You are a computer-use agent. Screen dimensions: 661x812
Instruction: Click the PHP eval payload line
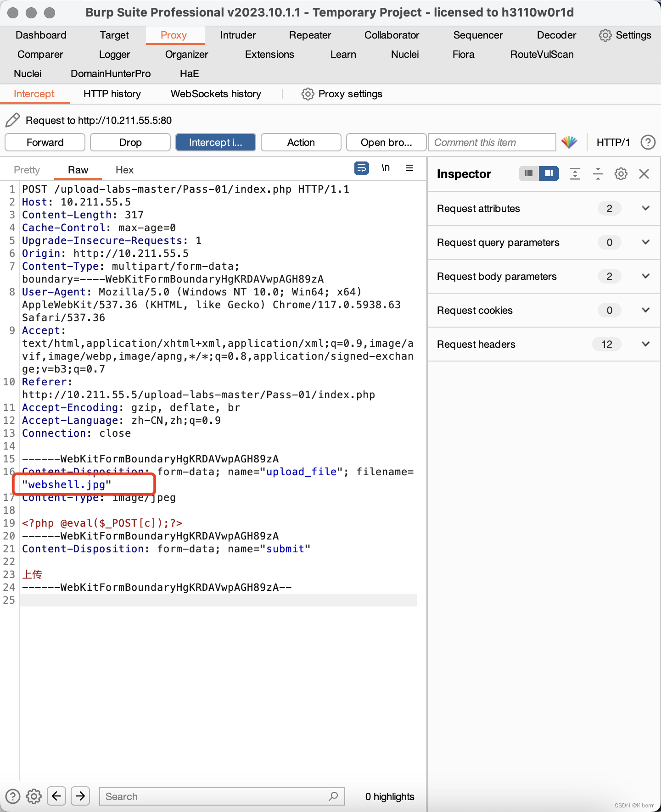(x=102, y=523)
